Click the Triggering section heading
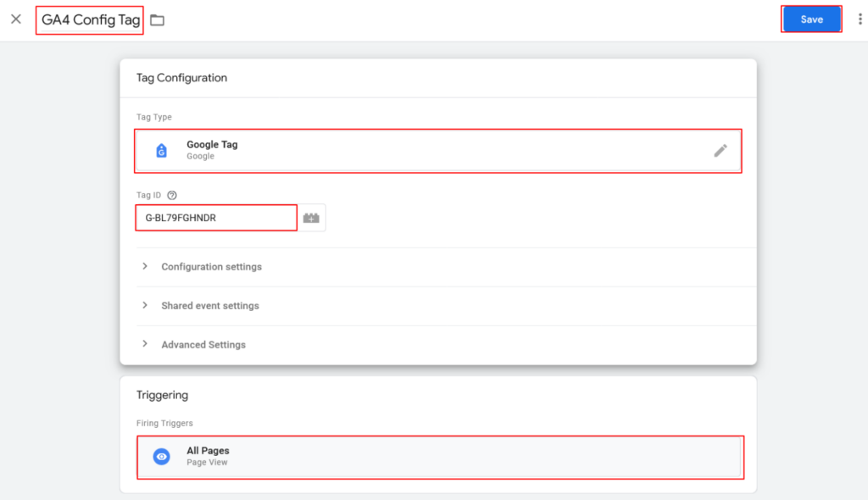 (x=162, y=396)
